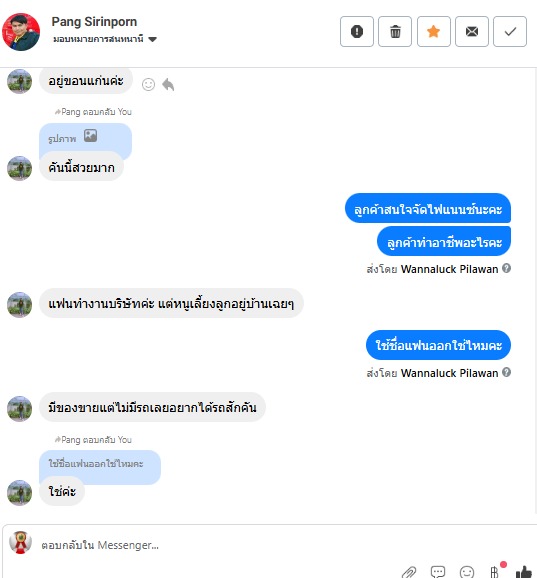Add emoji reaction to อยู่ขอนแก่นค่ะ message
The height and width of the screenshot is (578, 537).
(148, 84)
